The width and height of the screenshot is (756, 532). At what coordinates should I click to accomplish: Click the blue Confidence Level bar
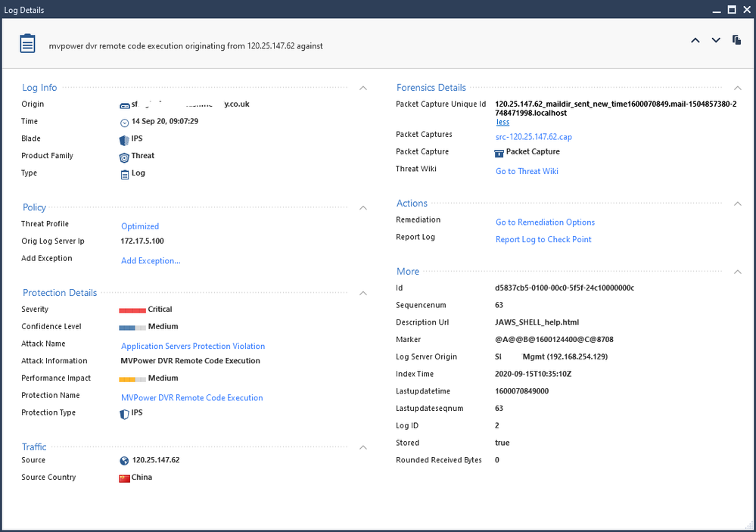coord(132,328)
